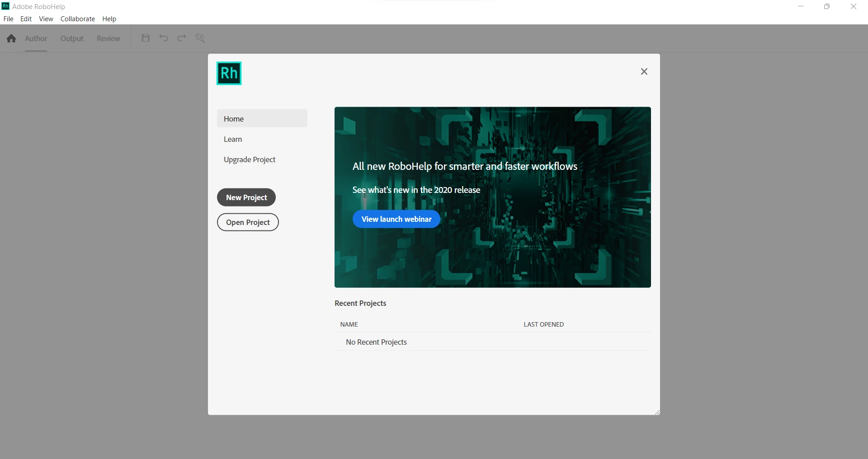Click the LAST OPENED column header

click(x=544, y=324)
